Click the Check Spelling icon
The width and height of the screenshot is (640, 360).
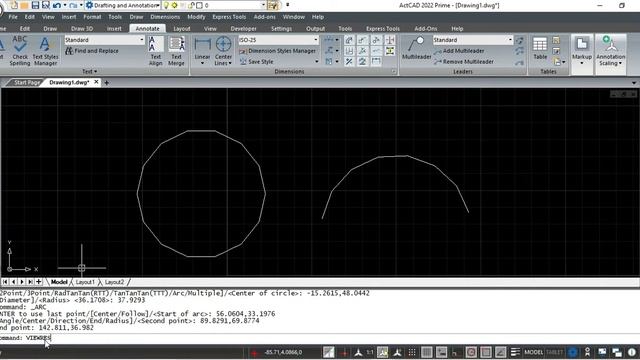point(20,44)
